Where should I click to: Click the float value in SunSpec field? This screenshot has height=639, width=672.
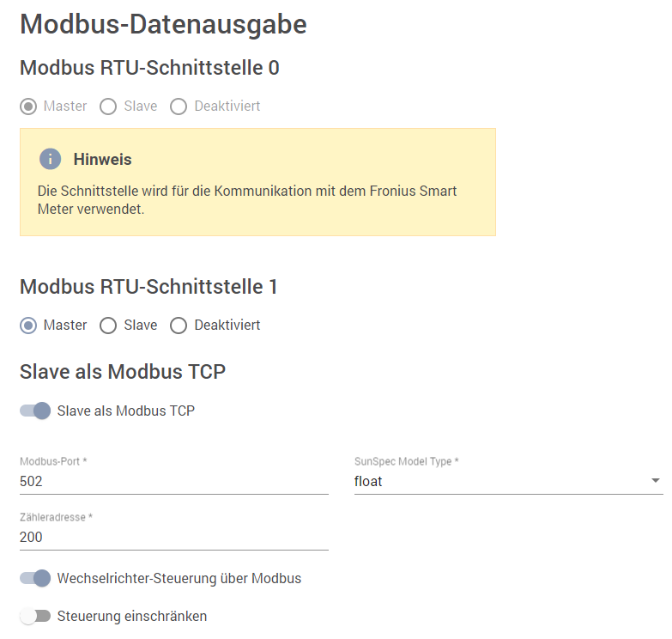369,481
